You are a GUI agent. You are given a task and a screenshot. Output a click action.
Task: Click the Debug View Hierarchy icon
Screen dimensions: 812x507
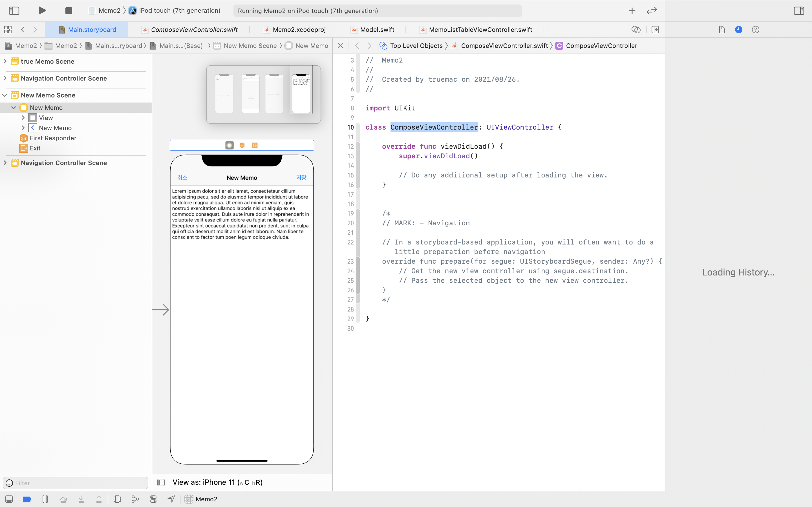117,499
